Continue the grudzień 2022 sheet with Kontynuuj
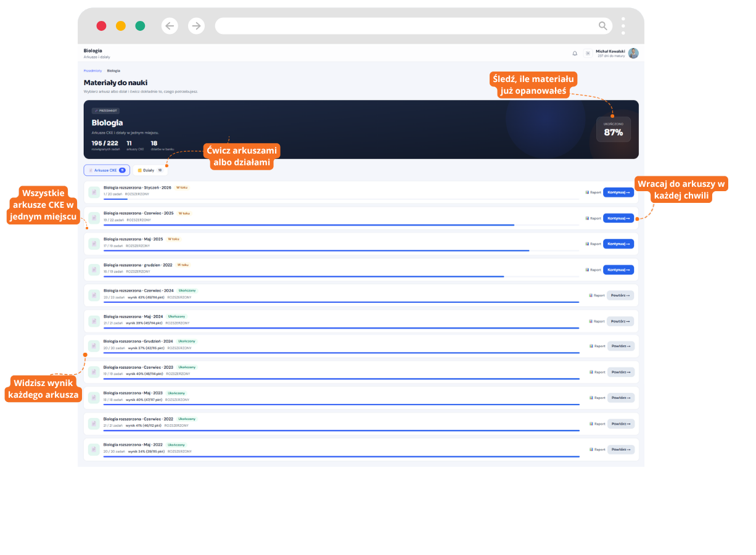This screenshot has width=756, height=555. click(x=618, y=270)
